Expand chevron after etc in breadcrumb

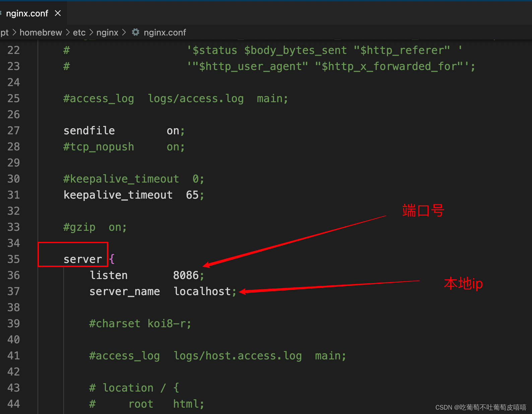click(91, 32)
